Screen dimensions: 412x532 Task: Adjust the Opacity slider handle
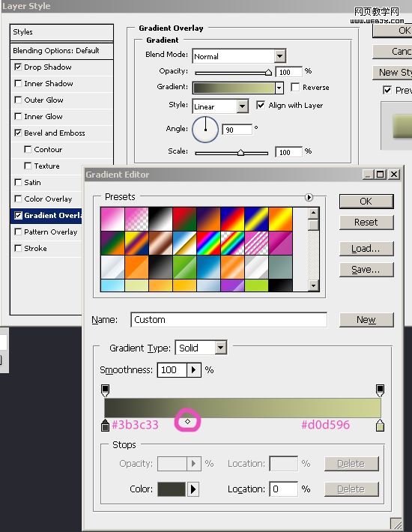coord(268,72)
